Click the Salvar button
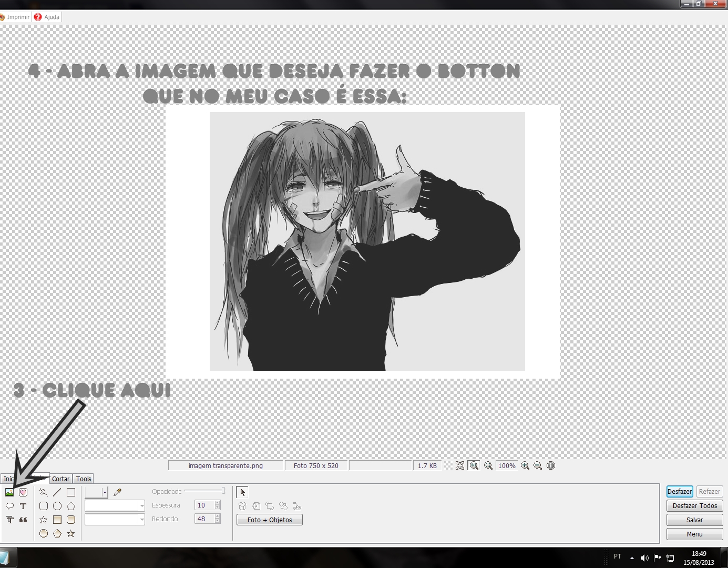 [x=695, y=520]
